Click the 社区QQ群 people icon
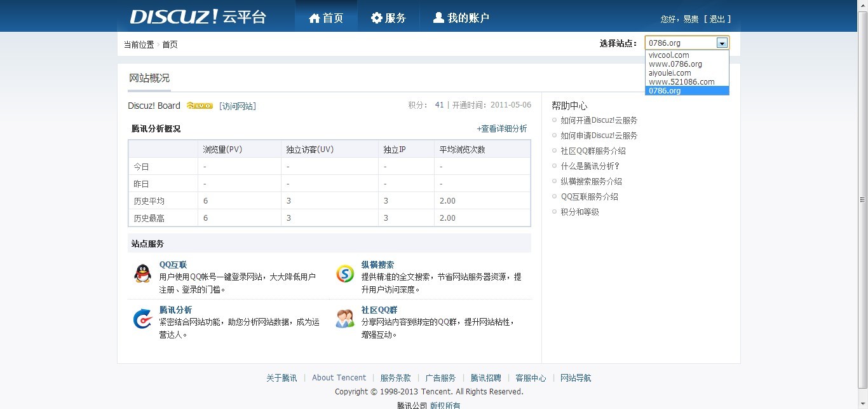The width and height of the screenshot is (868, 409). coord(345,318)
